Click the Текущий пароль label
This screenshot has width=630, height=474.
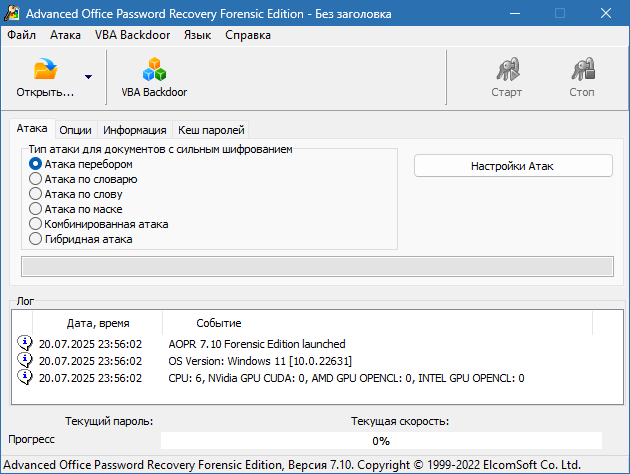pos(109,421)
